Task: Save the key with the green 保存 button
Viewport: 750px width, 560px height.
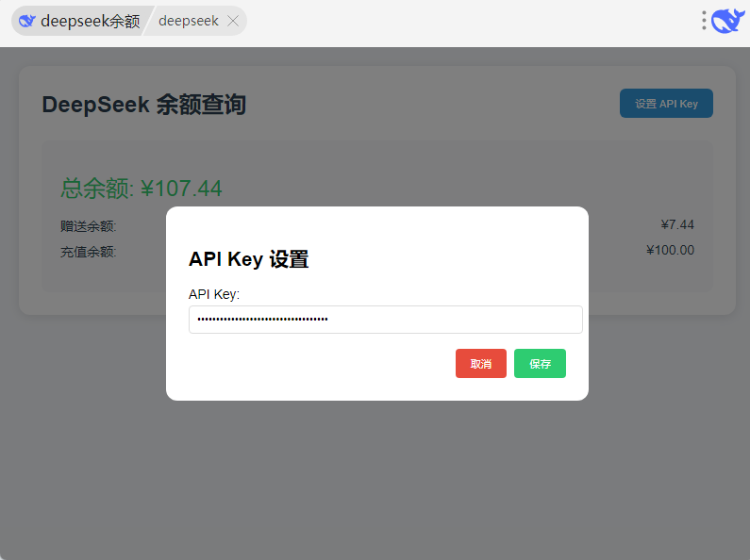Action: coord(540,364)
